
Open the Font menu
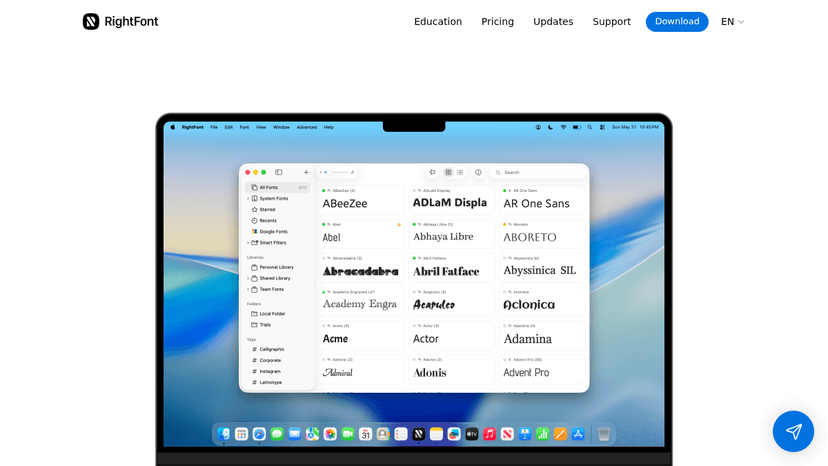pyautogui.click(x=244, y=127)
